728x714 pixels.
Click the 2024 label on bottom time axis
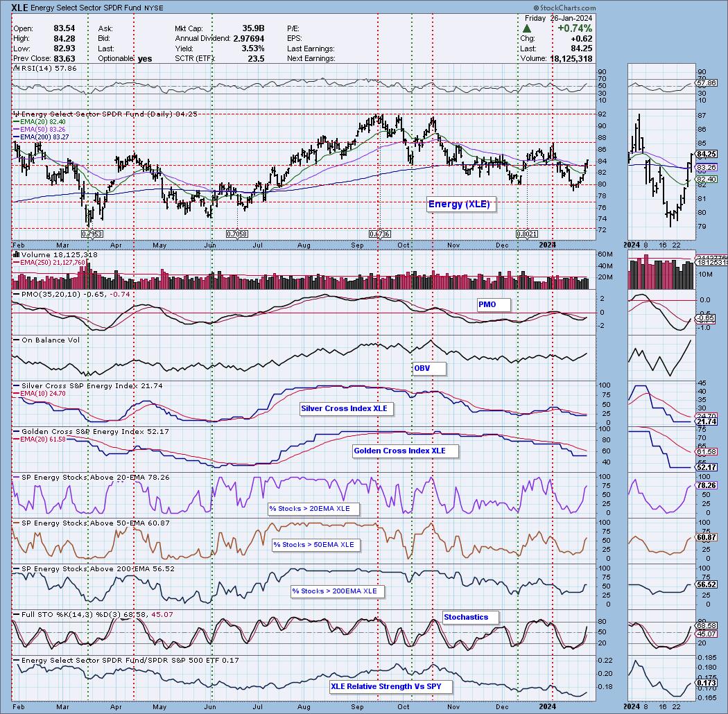coord(548,706)
